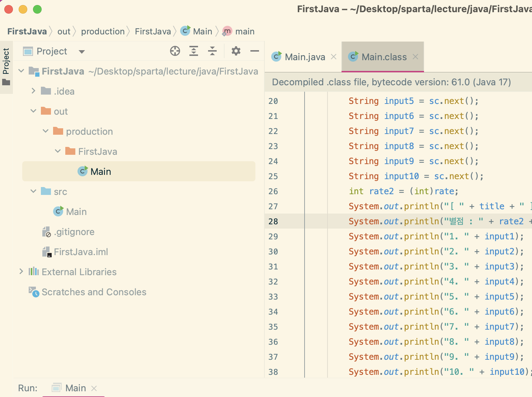The height and width of the screenshot is (397, 532).
Task: Click the second FirstJava breadcrumb after production
Action: pyautogui.click(x=153, y=32)
